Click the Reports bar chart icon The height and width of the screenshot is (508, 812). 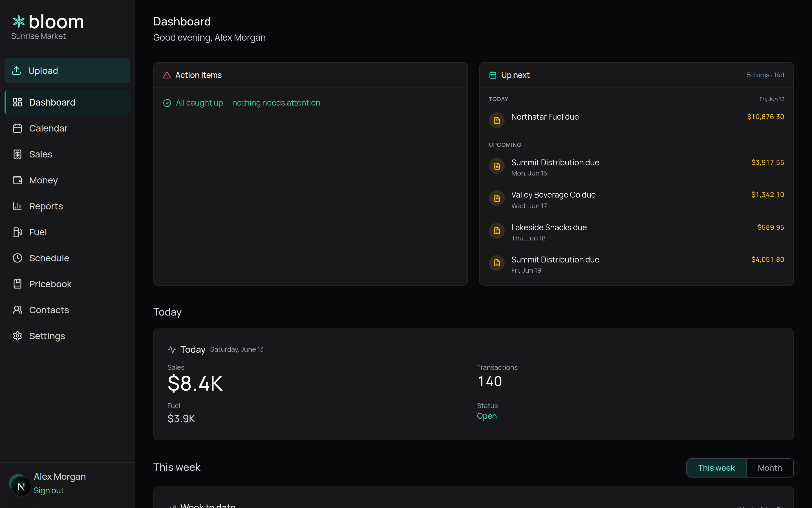(x=17, y=206)
